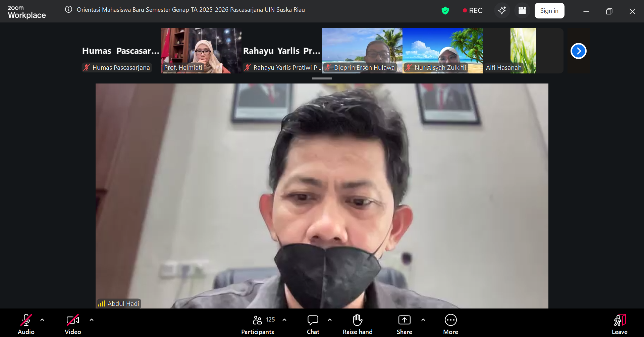
Task: Select Prof. Helmiati's video thumbnail
Action: (x=201, y=50)
